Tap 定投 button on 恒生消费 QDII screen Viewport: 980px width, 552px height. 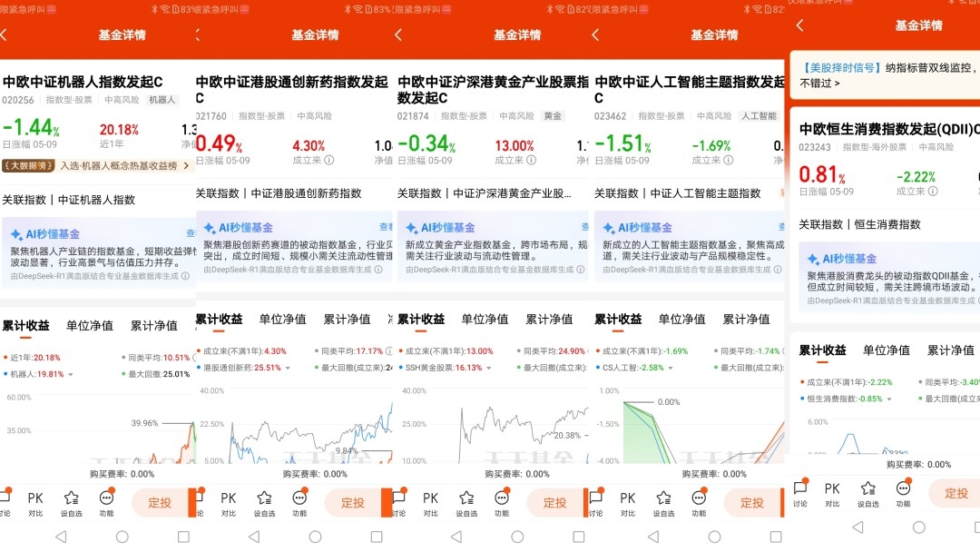point(956,493)
